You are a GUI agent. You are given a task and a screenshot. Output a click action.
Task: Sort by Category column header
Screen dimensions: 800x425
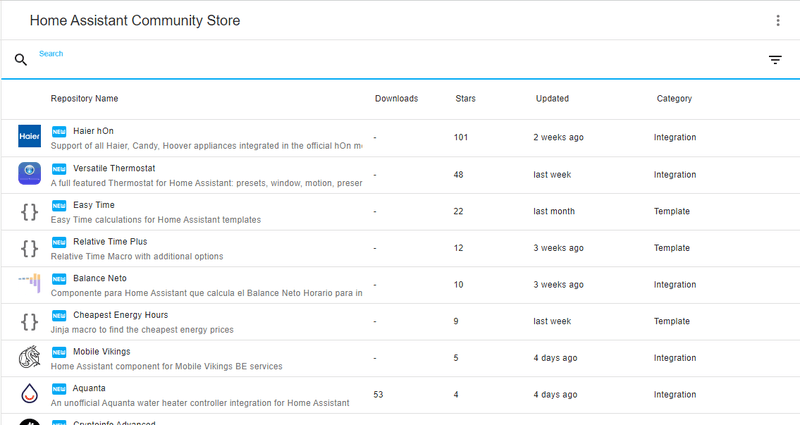tap(674, 98)
